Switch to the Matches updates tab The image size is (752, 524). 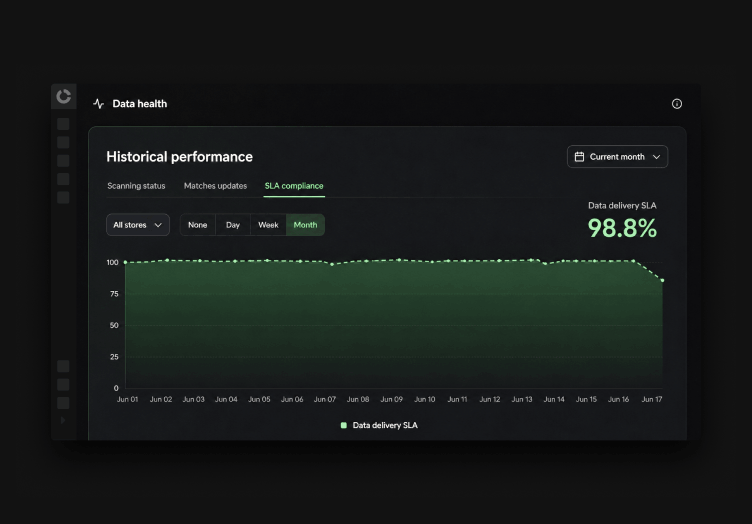[215, 186]
